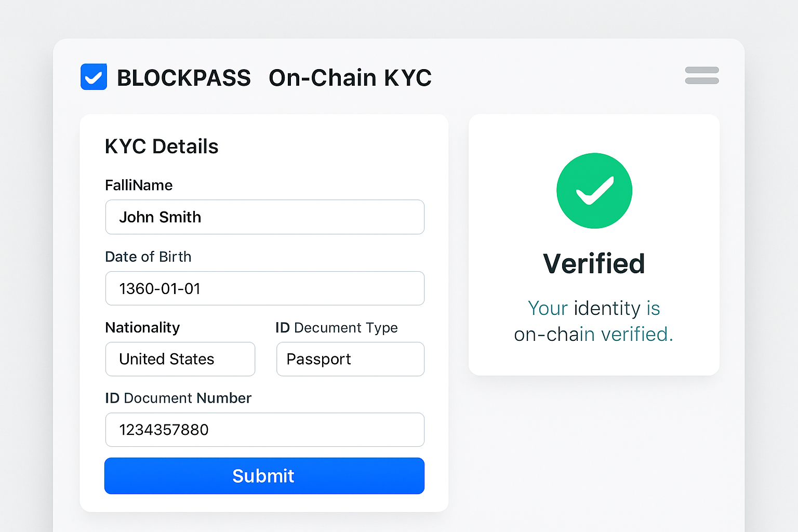
Task: Click the On-Chain KYC header title
Action: [x=350, y=77]
